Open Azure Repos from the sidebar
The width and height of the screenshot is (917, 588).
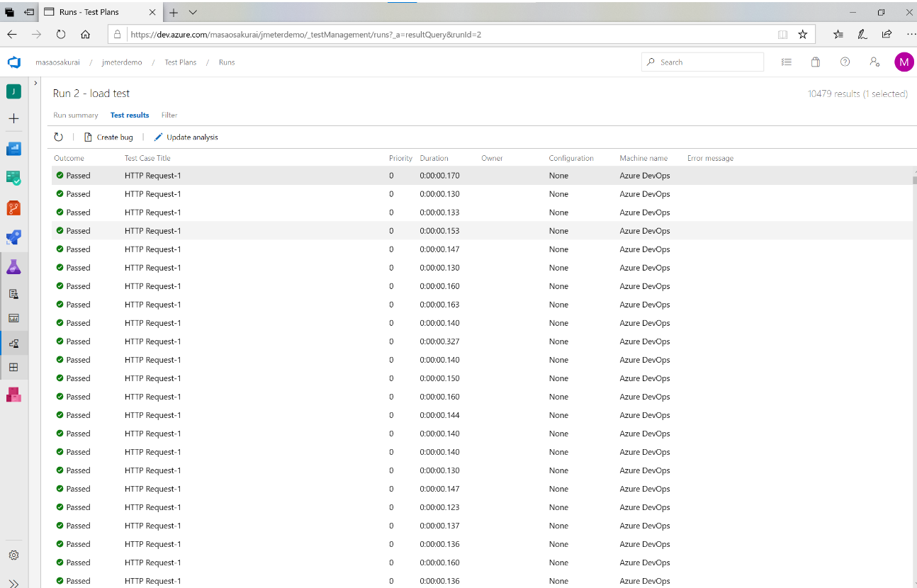pos(13,208)
